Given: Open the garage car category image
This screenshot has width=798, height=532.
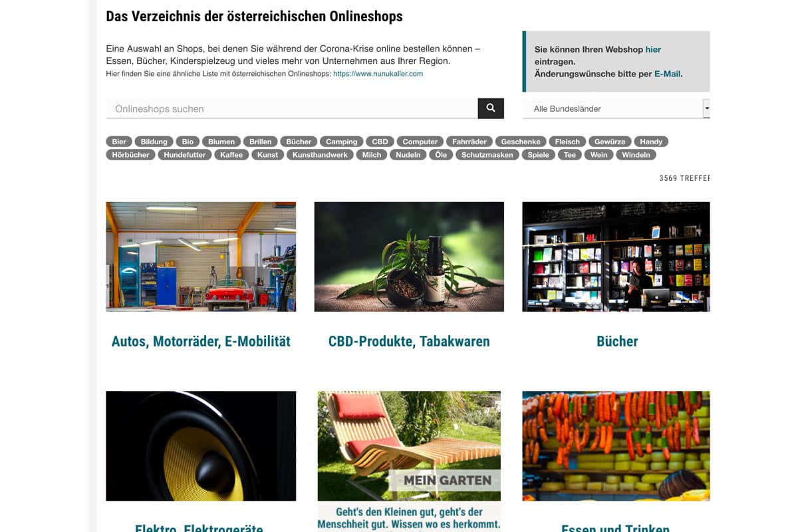Looking at the screenshot, I should [201, 257].
